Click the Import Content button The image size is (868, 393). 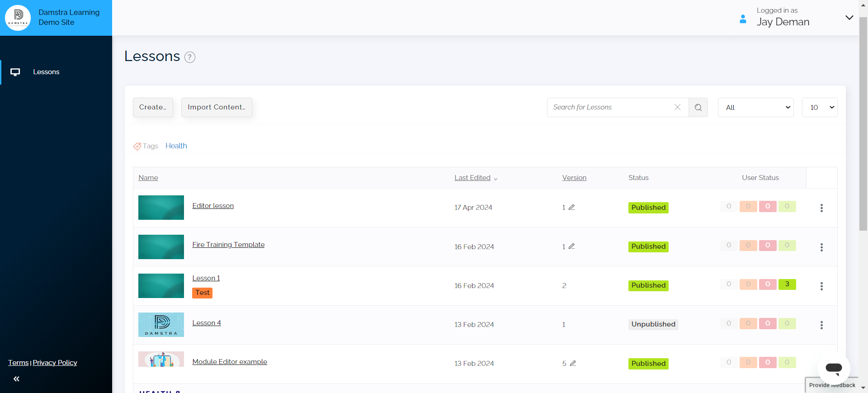click(x=217, y=107)
